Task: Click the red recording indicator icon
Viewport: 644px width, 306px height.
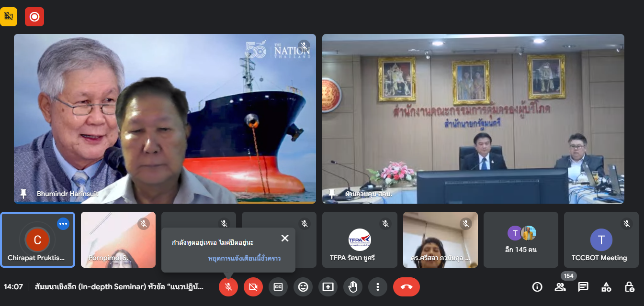Action: [34, 17]
